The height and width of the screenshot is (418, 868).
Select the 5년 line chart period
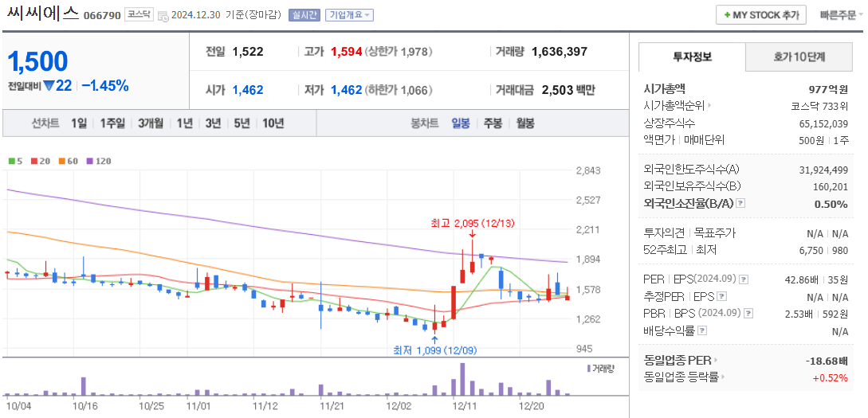coord(242,123)
